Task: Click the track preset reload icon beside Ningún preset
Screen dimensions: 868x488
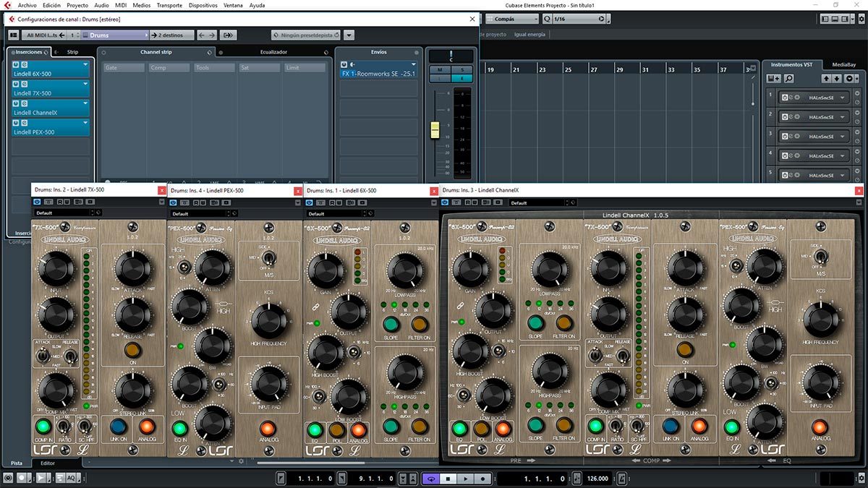Action: (x=336, y=35)
